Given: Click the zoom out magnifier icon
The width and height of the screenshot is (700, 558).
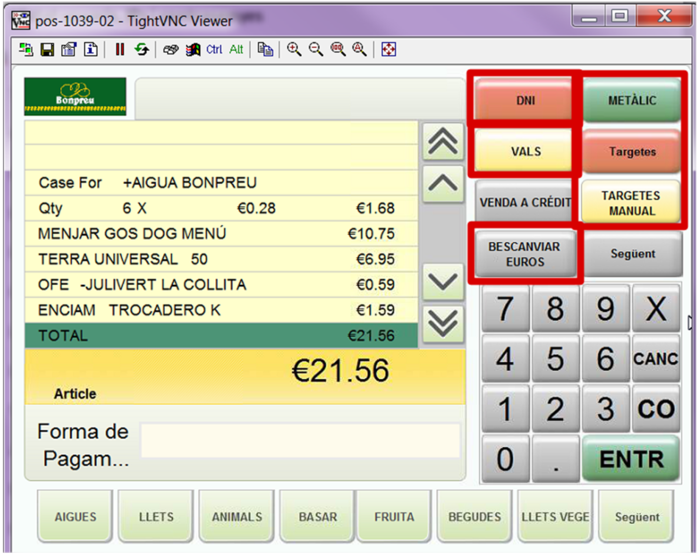Looking at the screenshot, I should [x=316, y=49].
